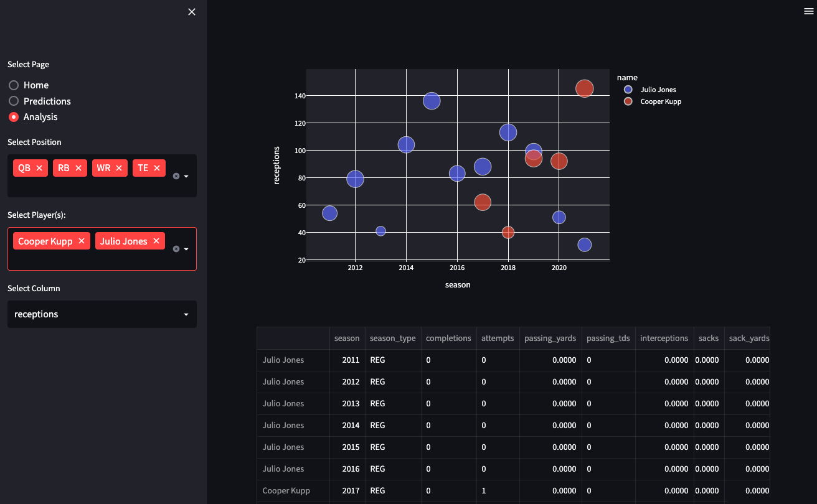The width and height of the screenshot is (817, 504).
Task: Click Cooper Kupp's 2018 bubble at 40 receptions
Action: (508, 232)
